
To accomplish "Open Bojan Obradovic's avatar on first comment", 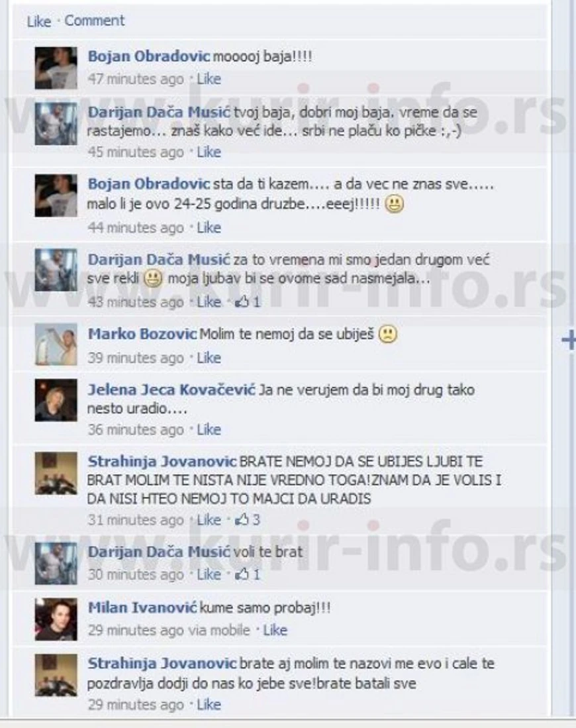I will click(56, 68).
